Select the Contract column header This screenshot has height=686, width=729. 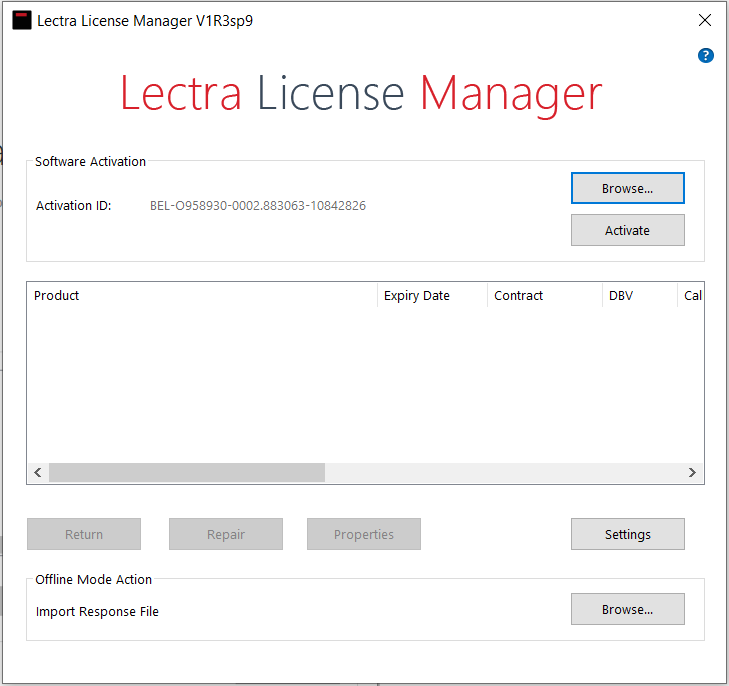543,296
